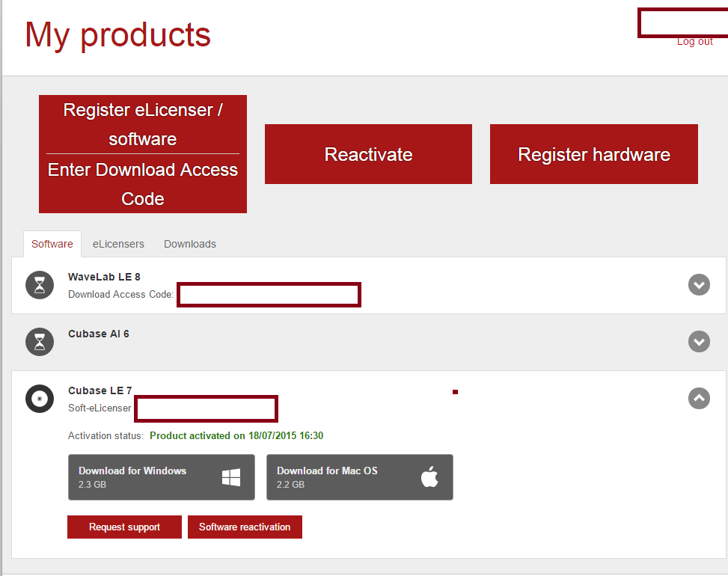The height and width of the screenshot is (576, 728).
Task: Download Cubase LE 7 for Windows
Action: click(x=162, y=477)
